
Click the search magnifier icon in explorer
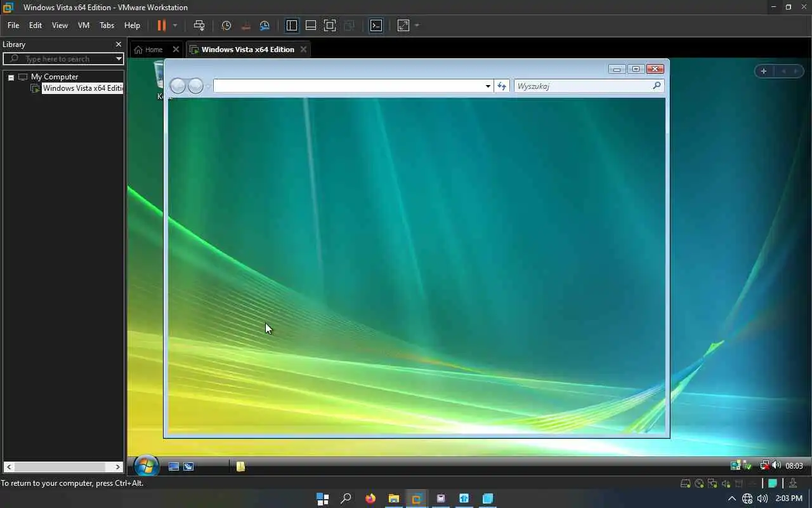pyautogui.click(x=657, y=86)
